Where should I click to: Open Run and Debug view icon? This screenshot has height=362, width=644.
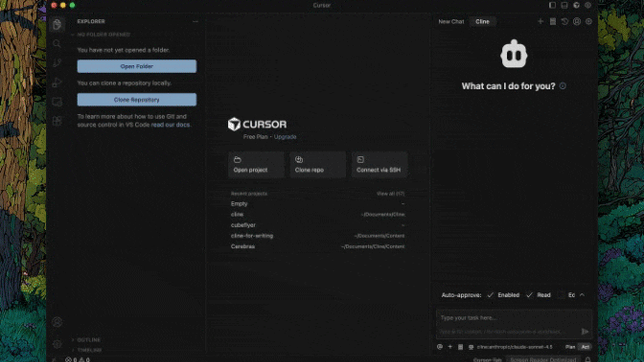[x=57, y=83]
